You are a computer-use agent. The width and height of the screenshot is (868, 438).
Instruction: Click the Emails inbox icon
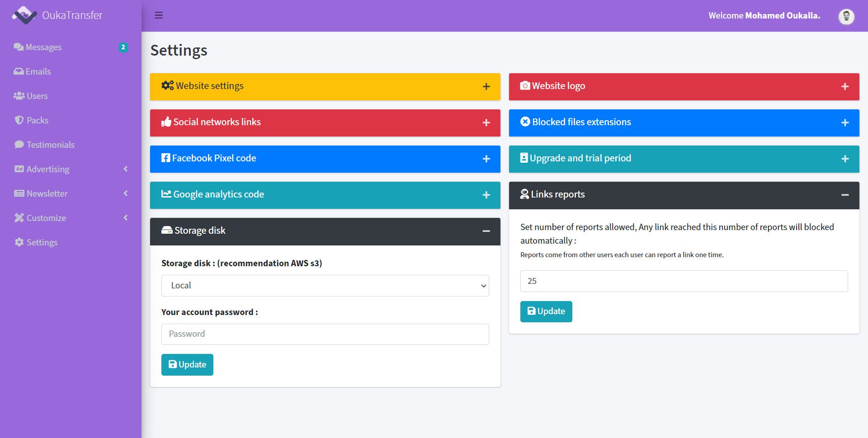tap(19, 71)
